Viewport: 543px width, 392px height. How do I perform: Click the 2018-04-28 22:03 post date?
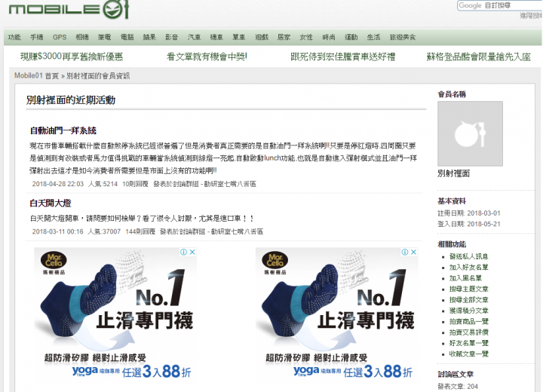tap(58, 184)
